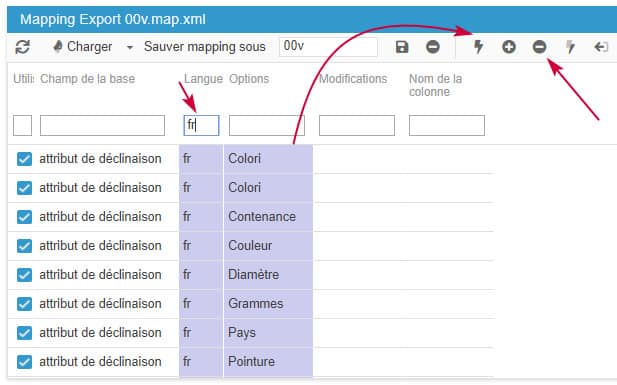
Task: Click the left arrow import icon
Action: (x=601, y=47)
